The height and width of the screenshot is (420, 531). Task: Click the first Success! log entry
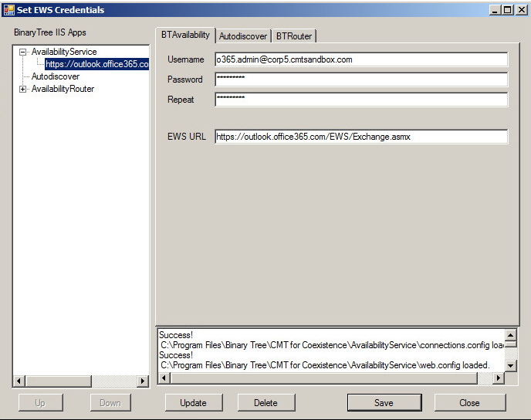[x=176, y=335]
